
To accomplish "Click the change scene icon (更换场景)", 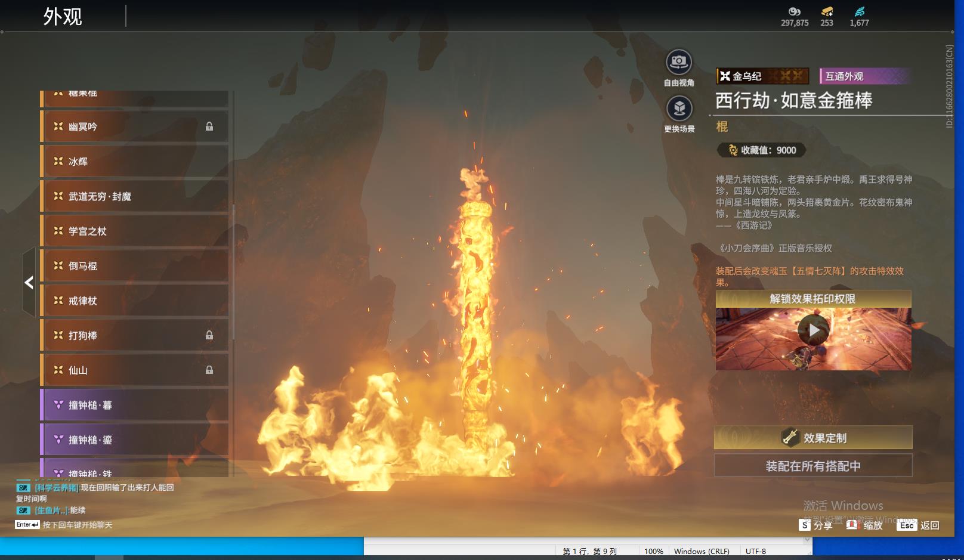I will tap(679, 109).
